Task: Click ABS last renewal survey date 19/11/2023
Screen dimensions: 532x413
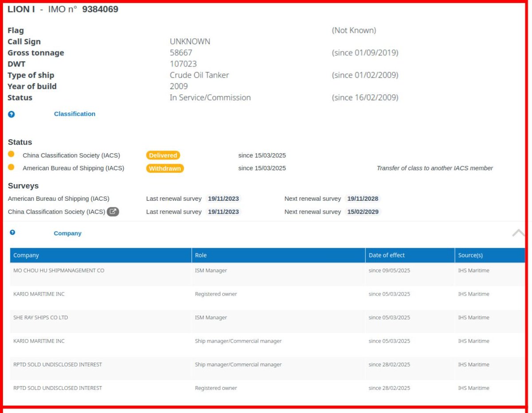Action: click(223, 199)
